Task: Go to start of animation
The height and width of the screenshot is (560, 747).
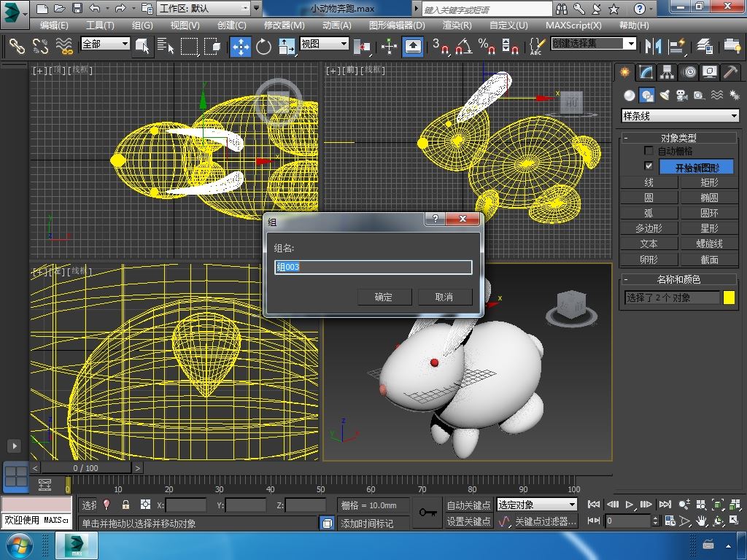Action: pyautogui.click(x=594, y=505)
